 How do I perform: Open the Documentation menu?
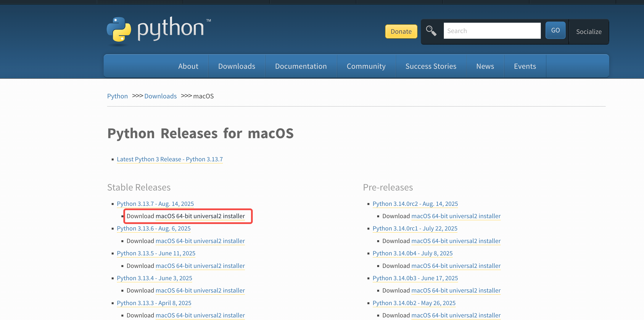301,66
